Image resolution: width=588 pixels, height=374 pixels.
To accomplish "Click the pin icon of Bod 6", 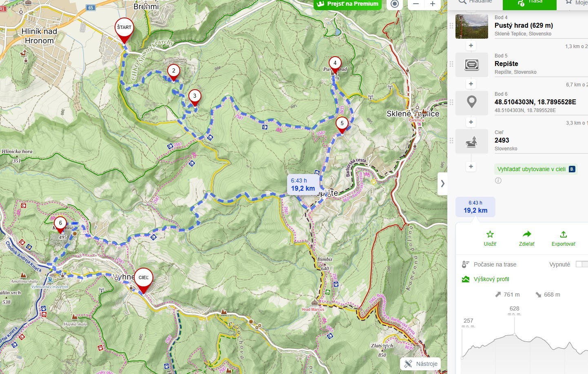I will (x=472, y=103).
